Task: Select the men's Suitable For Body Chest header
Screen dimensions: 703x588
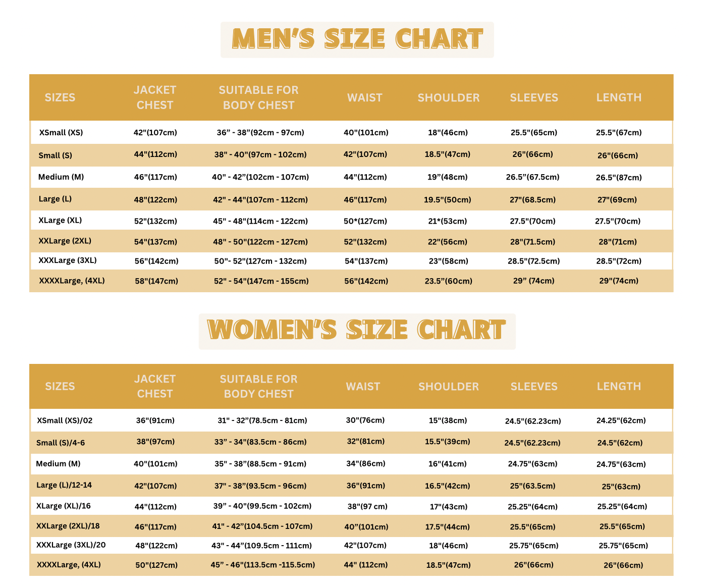Action: point(258,97)
